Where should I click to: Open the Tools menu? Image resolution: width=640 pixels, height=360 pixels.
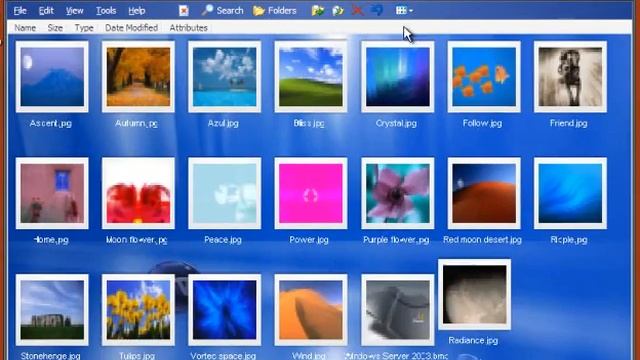pyautogui.click(x=106, y=11)
